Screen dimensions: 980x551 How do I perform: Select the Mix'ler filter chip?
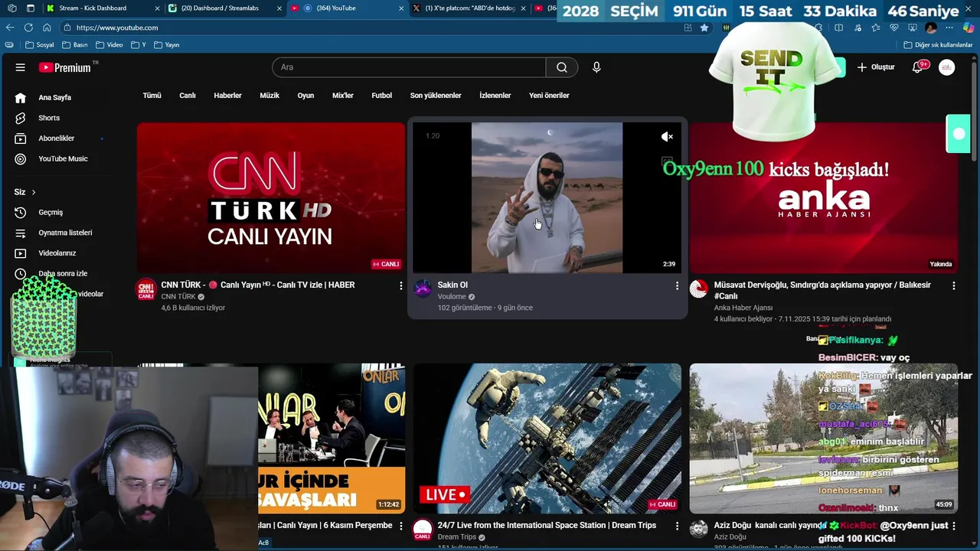tap(343, 96)
